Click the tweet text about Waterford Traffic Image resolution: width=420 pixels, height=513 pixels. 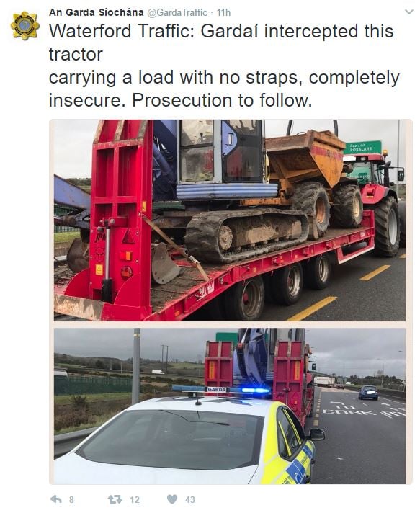tap(224, 66)
